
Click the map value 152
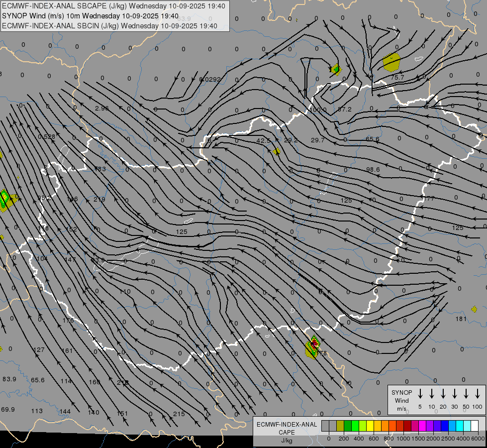coord(72,229)
